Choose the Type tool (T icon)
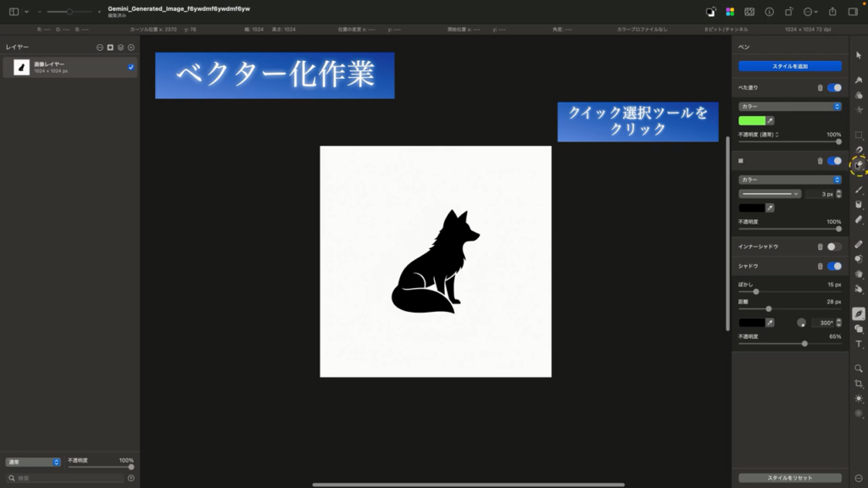This screenshot has height=488, width=868. point(859,344)
